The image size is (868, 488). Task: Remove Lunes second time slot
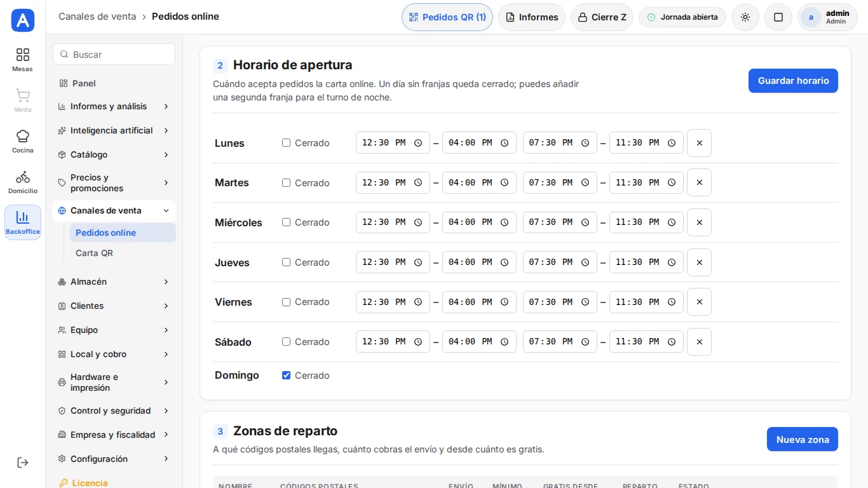tap(699, 143)
